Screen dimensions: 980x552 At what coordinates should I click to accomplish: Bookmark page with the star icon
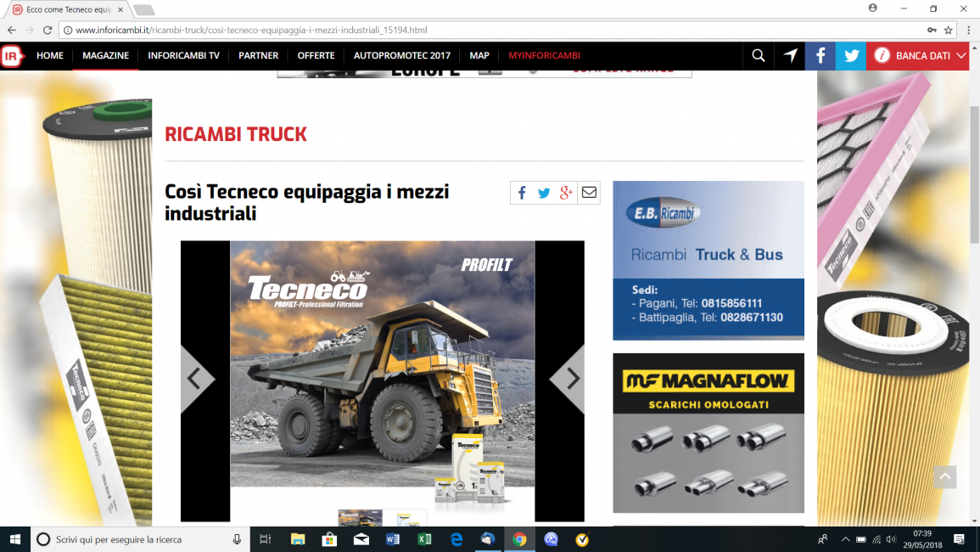click(x=949, y=30)
